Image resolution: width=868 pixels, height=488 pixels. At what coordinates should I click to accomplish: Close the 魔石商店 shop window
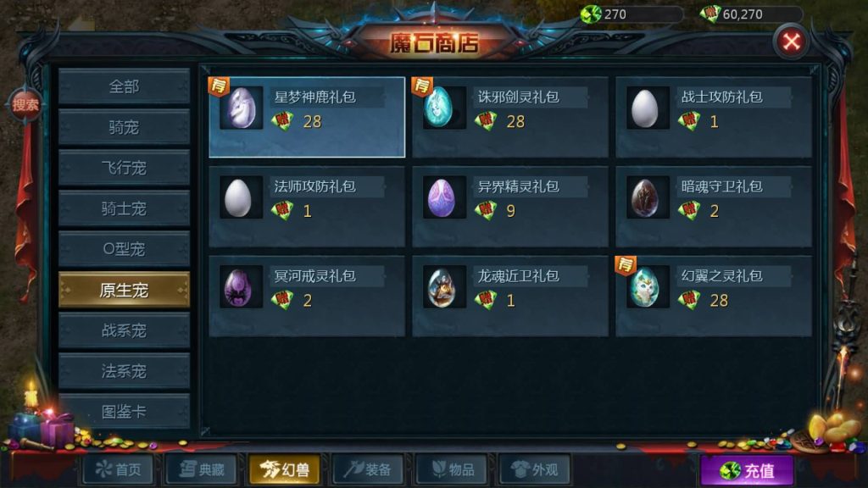(x=791, y=42)
